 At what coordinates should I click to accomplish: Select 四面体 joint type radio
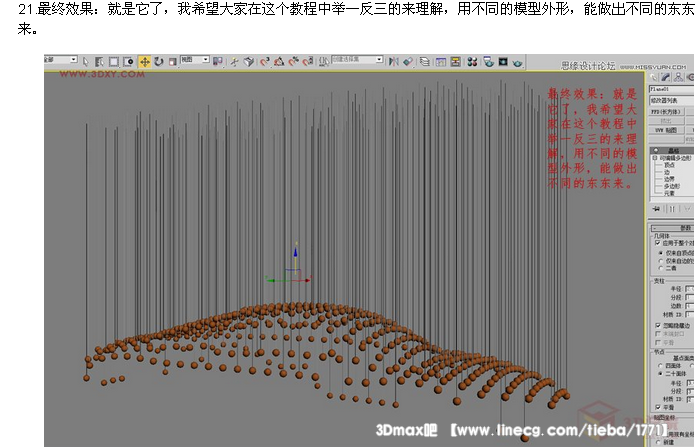[661, 366]
